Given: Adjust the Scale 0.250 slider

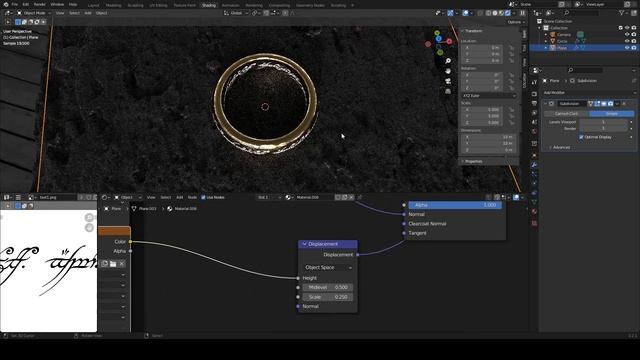Looking at the screenshot, I should [328, 297].
